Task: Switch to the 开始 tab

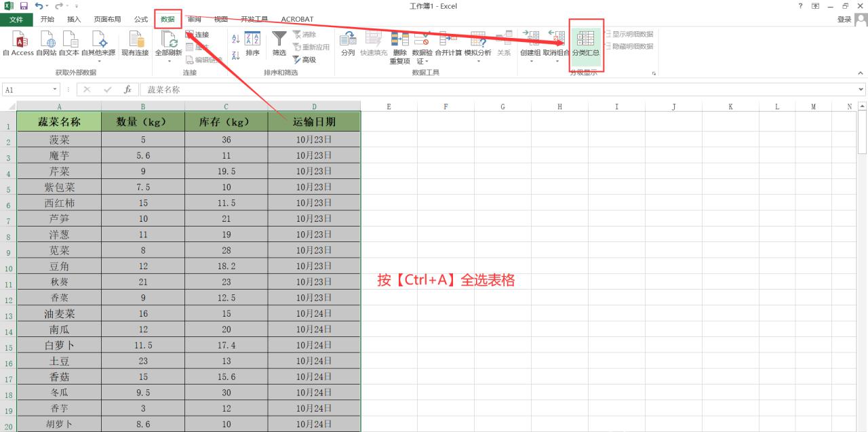Action: coord(47,20)
